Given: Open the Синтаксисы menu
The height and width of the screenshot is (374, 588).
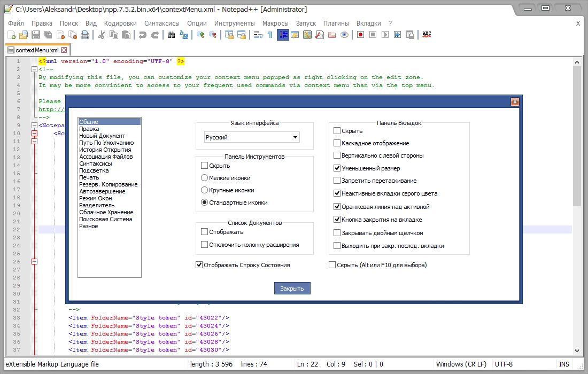Looking at the screenshot, I should 161,23.
